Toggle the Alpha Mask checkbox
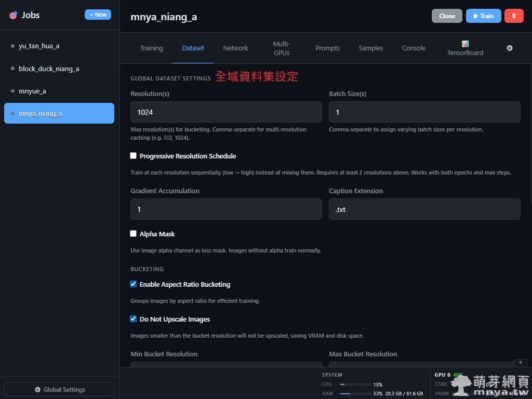Viewport: 532px width, 399px height. point(134,234)
